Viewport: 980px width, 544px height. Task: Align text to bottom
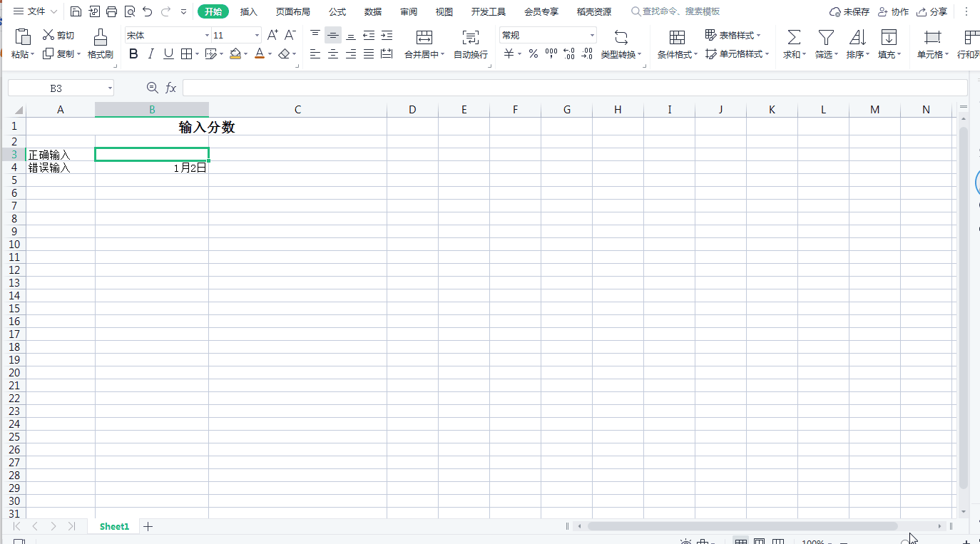(350, 35)
